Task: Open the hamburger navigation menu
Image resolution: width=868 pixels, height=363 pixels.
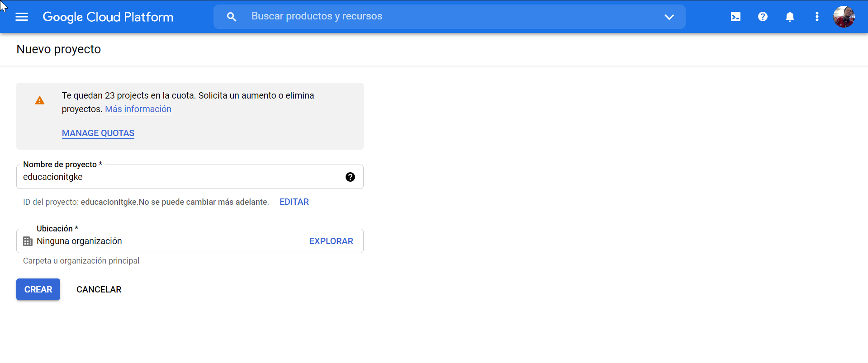Action: pos(22,17)
